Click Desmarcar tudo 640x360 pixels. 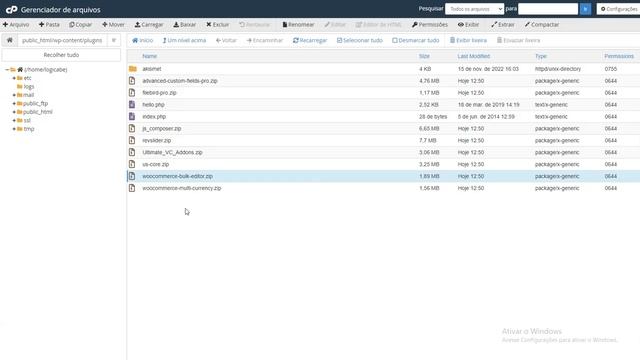416,40
